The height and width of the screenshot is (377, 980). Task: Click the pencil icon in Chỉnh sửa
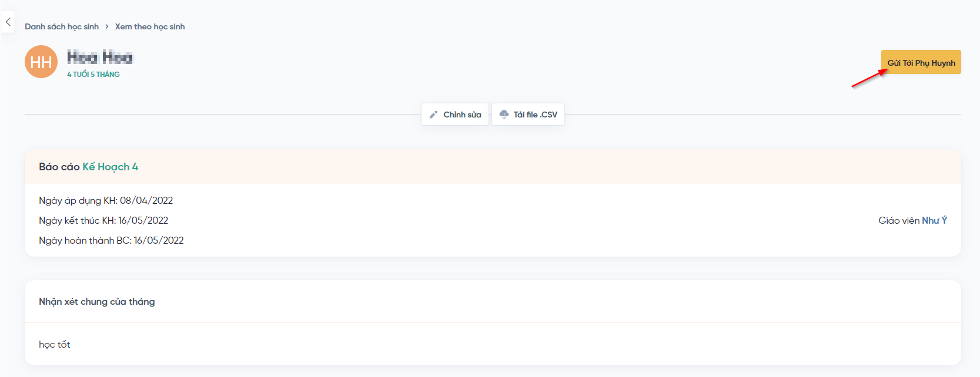tap(433, 115)
